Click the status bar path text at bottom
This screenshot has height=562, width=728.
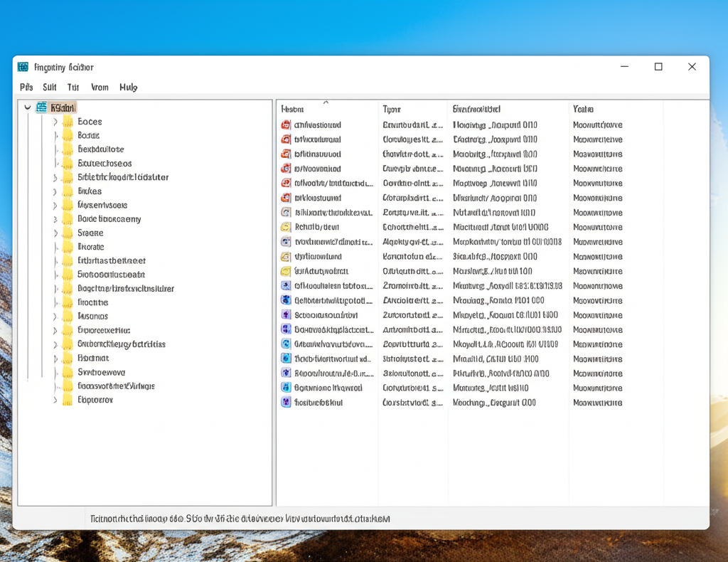point(240,519)
